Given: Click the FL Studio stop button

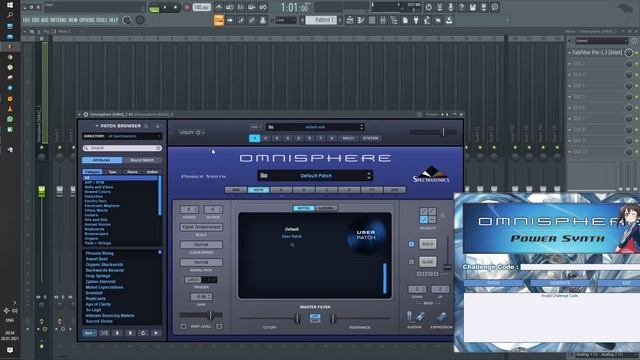Looking at the screenshot, I should [176, 7].
